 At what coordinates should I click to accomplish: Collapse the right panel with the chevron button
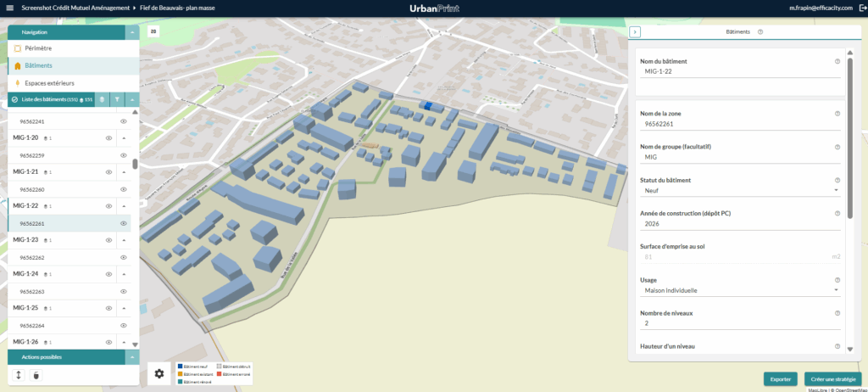635,31
